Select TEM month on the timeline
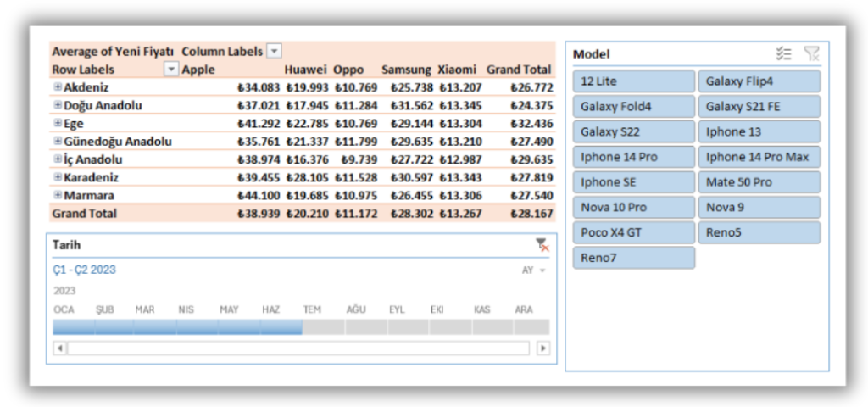This screenshot has height=407, width=868. [x=323, y=326]
